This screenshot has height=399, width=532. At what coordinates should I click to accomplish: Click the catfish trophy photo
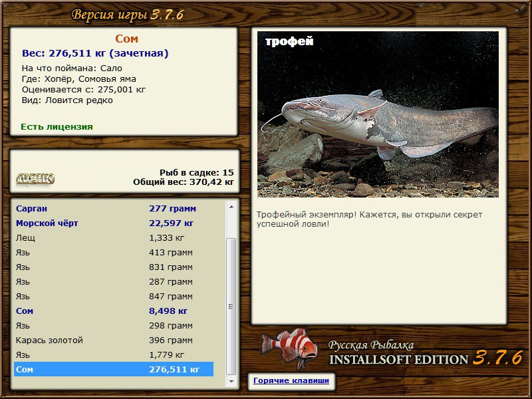pyautogui.click(x=378, y=114)
